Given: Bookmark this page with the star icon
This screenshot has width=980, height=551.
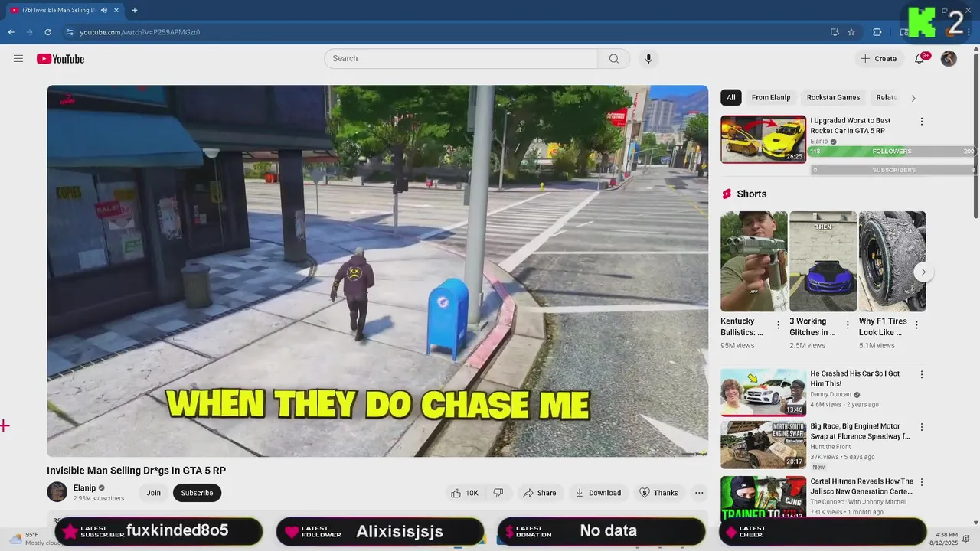Looking at the screenshot, I should point(851,32).
